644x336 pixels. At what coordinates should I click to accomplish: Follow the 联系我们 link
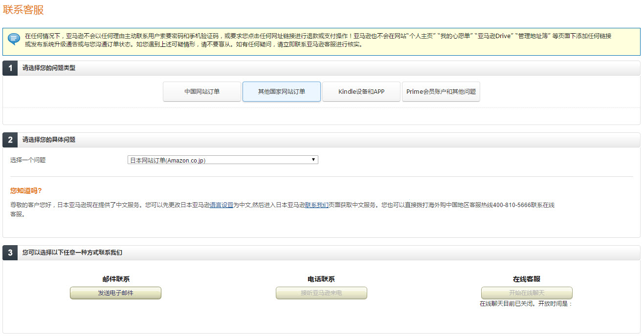(317, 205)
